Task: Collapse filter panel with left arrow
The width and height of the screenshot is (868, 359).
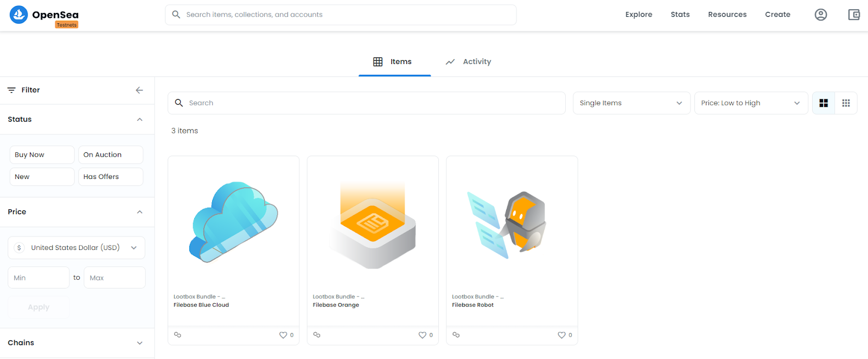Action: [x=139, y=90]
